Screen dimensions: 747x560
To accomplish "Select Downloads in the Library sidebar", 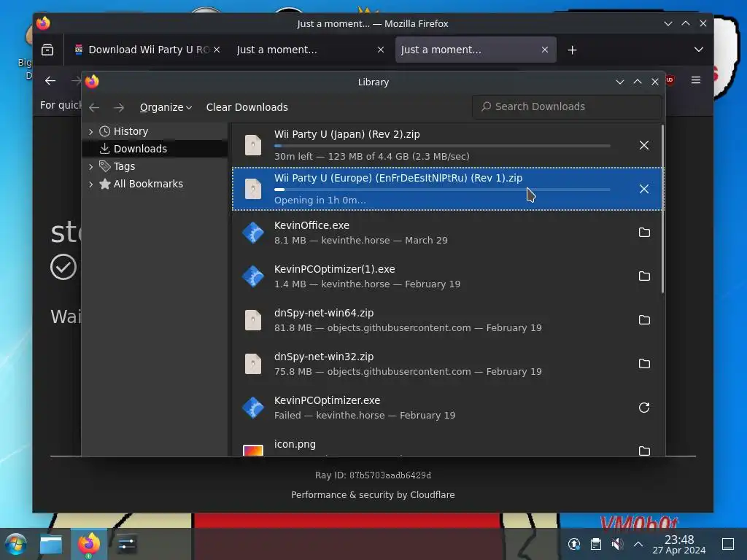I will coord(155,149).
